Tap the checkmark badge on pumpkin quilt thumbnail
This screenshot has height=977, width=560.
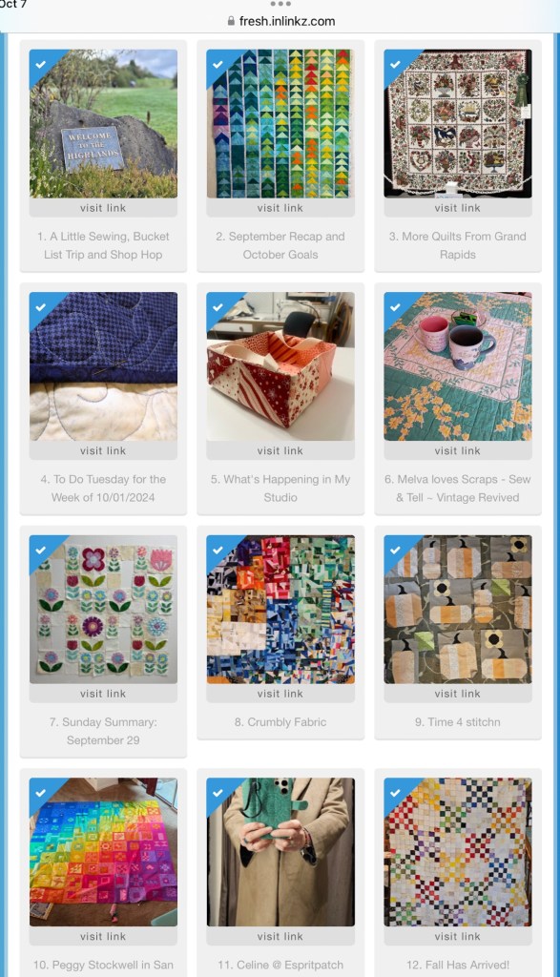(x=396, y=551)
